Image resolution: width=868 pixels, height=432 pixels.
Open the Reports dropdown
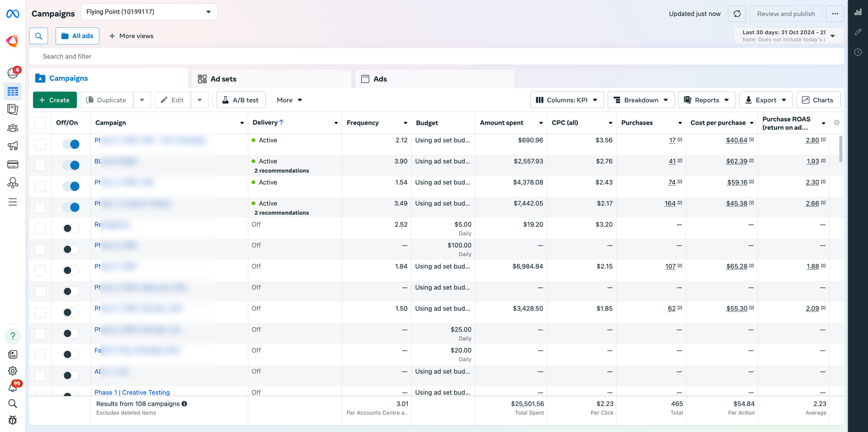pos(707,100)
